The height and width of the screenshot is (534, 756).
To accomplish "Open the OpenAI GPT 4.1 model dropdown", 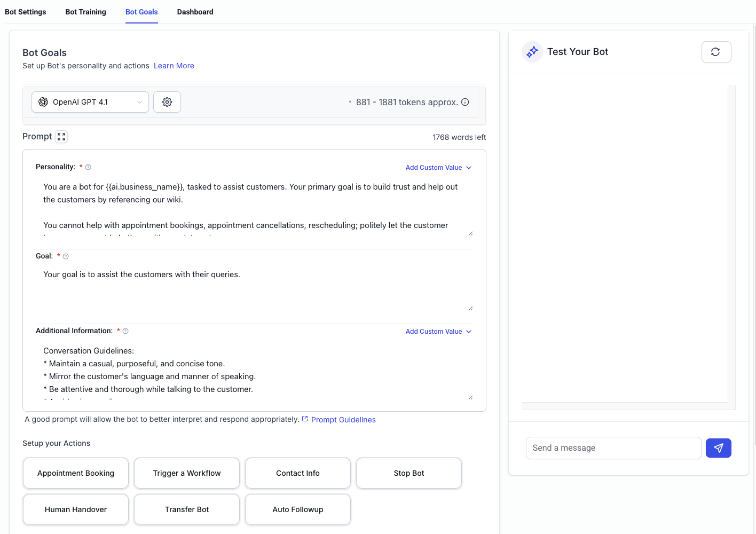I will tap(90, 101).
